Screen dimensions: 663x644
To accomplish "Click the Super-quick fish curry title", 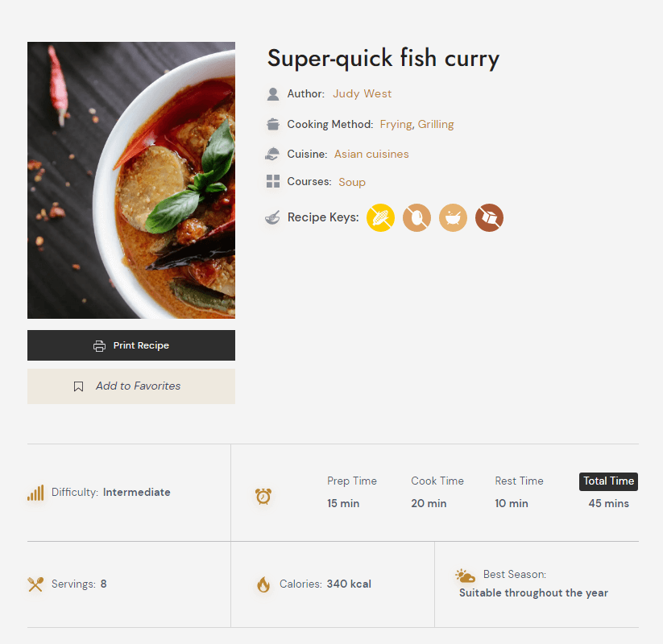I will [x=383, y=58].
